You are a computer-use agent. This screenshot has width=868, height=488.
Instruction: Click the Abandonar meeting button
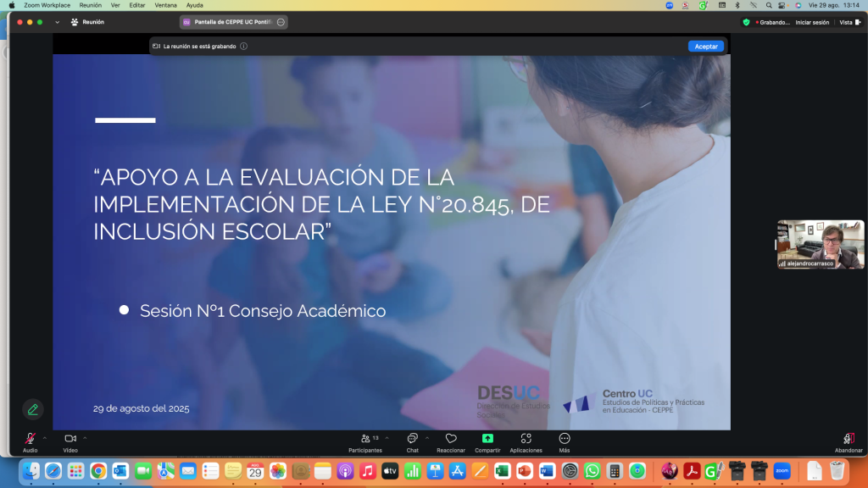849,442
